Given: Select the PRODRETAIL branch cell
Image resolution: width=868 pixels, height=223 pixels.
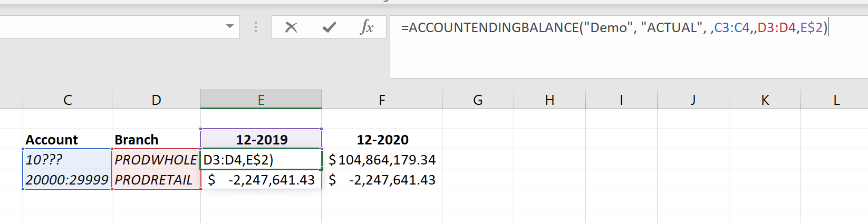Looking at the screenshot, I should pyautogui.click(x=156, y=180).
